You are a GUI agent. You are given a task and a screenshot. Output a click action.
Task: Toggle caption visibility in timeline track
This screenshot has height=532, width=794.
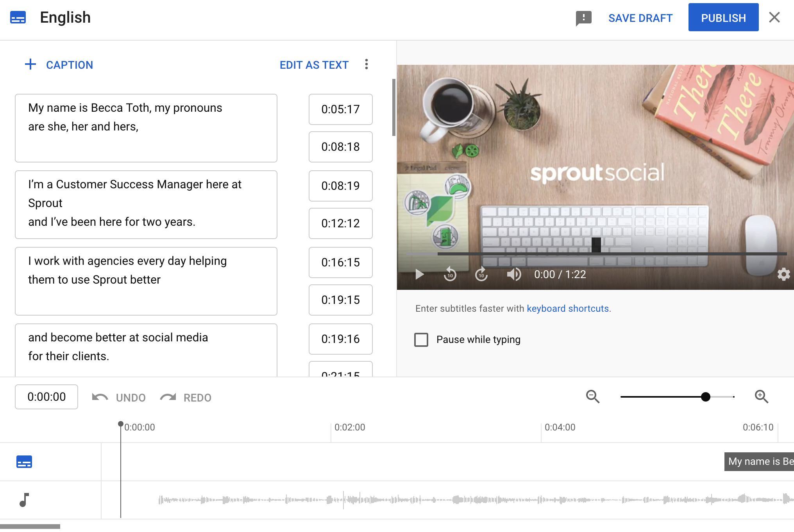click(24, 462)
